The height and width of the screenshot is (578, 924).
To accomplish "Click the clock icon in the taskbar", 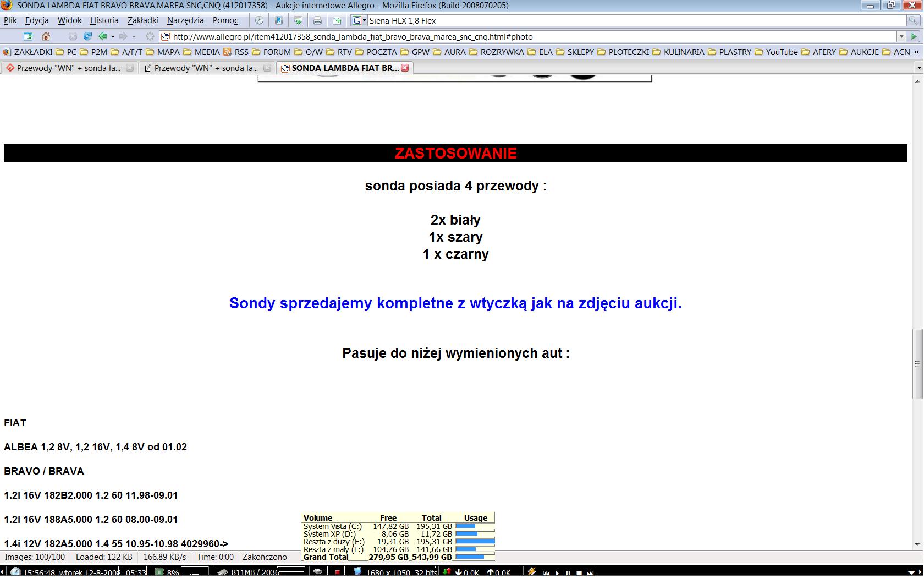I will click(x=16, y=572).
